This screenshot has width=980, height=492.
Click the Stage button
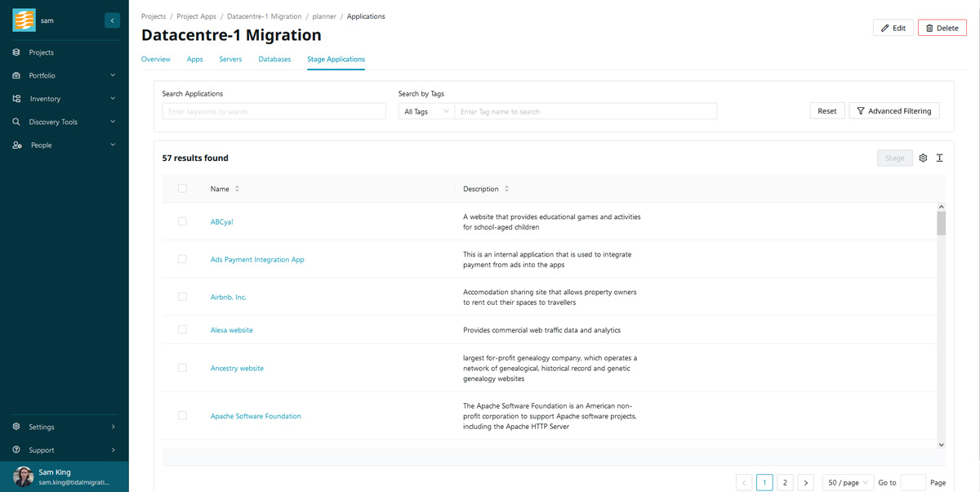click(x=895, y=158)
